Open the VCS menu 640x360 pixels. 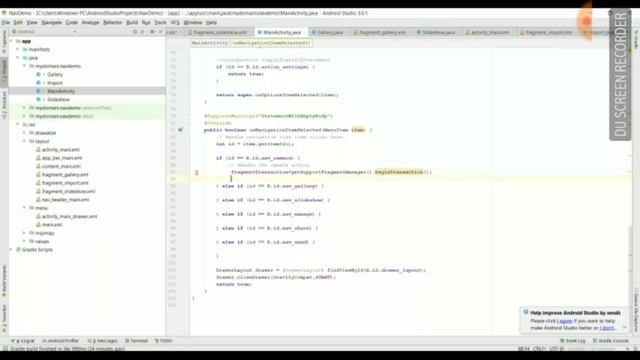[x=175, y=22]
